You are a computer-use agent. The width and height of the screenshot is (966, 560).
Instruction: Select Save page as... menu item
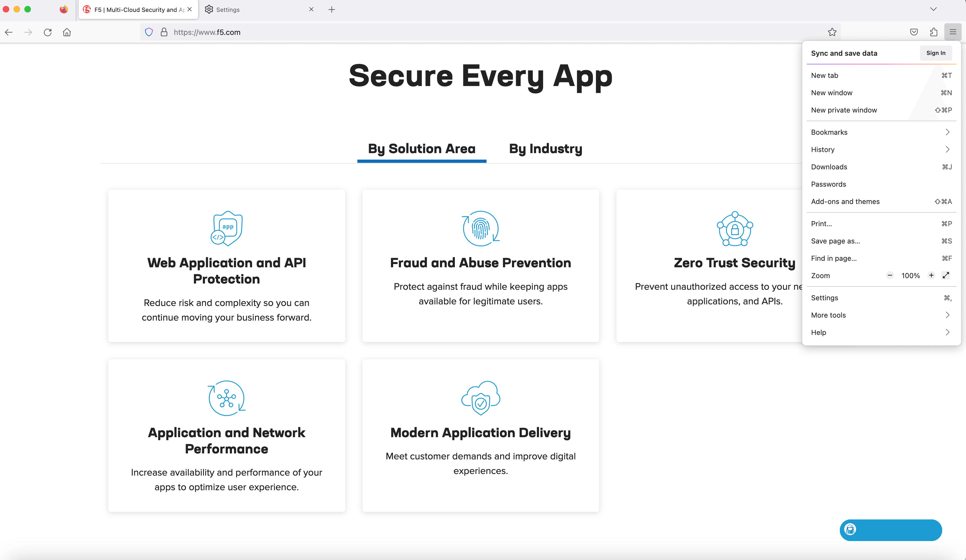[881, 241]
